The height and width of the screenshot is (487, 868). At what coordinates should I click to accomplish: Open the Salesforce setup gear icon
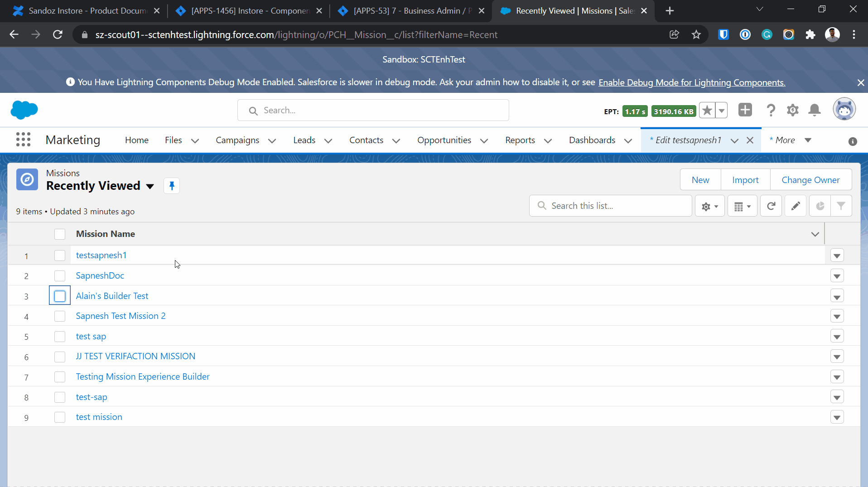792,110
